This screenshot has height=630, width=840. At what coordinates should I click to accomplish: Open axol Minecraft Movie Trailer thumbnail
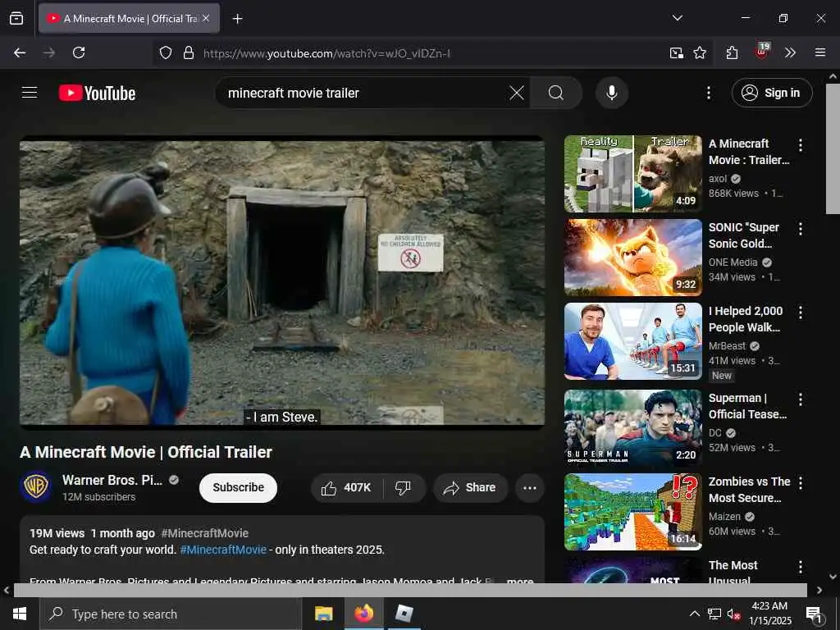pyautogui.click(x=632, y=174)
